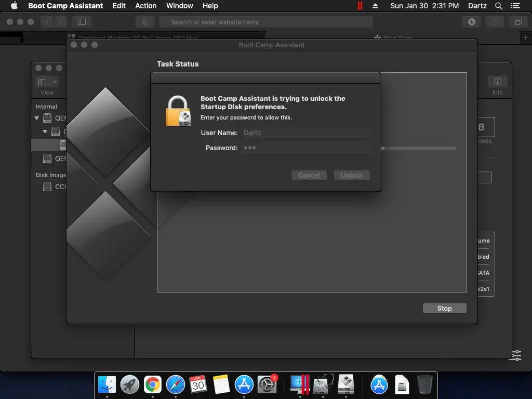Open the Boot Camp Assistant menu
The image size is (532, 399).
click(65, 6)
